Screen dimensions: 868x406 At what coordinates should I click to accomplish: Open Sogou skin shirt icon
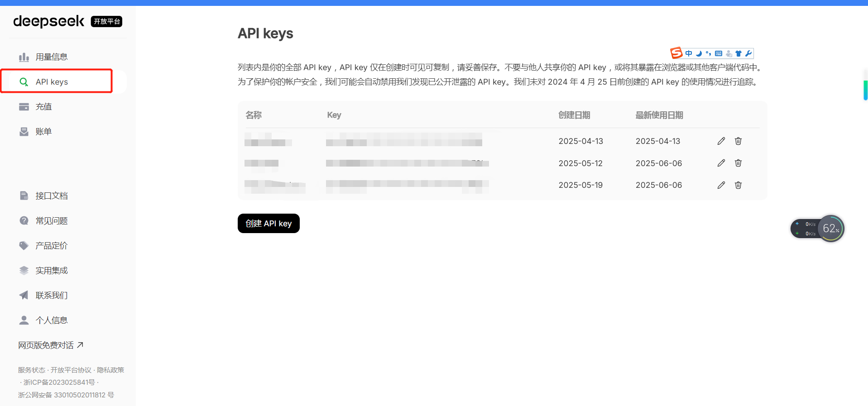coord(739,53)
